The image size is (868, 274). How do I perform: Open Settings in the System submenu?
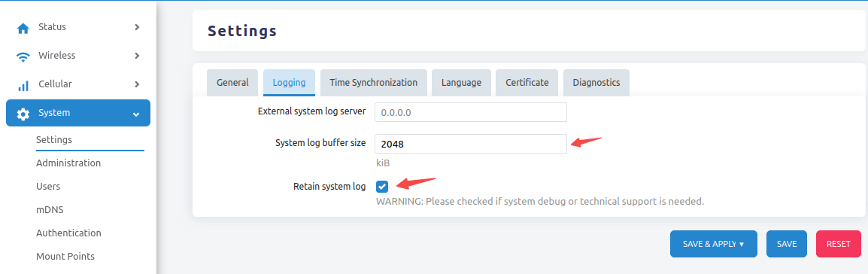coord(54,140)
